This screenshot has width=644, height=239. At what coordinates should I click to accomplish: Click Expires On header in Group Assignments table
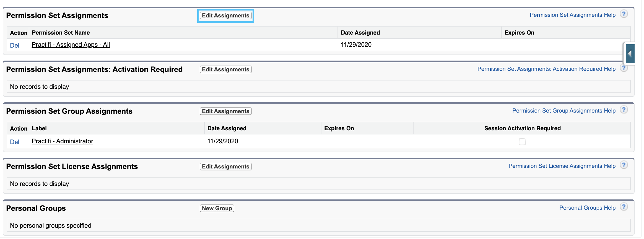pos(339,128)
